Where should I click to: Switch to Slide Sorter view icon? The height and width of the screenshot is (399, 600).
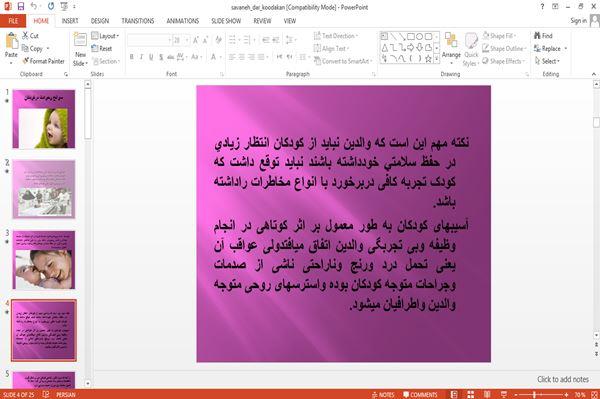coord(470,394)
